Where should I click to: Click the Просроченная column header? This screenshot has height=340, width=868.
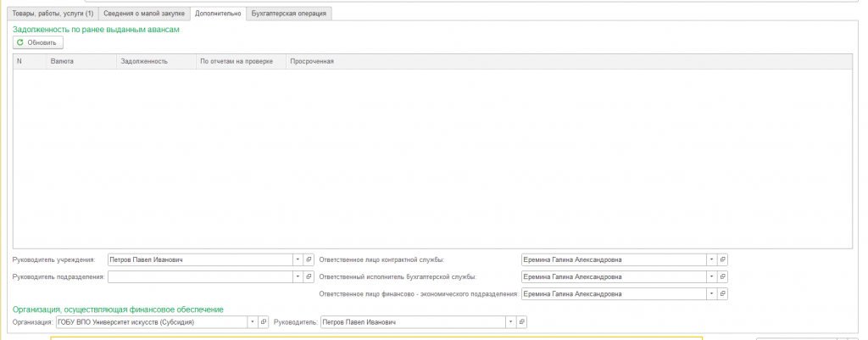pyautogui.click(x=569, y=61)
